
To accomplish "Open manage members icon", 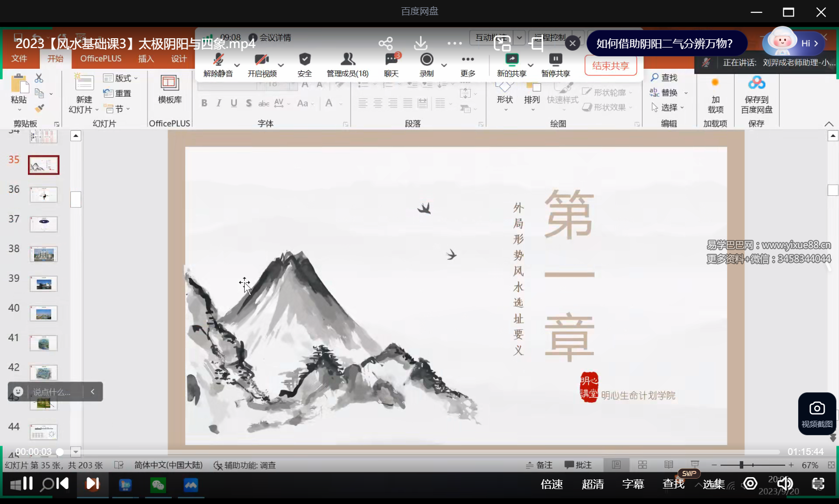I will (x=348, y=59).
